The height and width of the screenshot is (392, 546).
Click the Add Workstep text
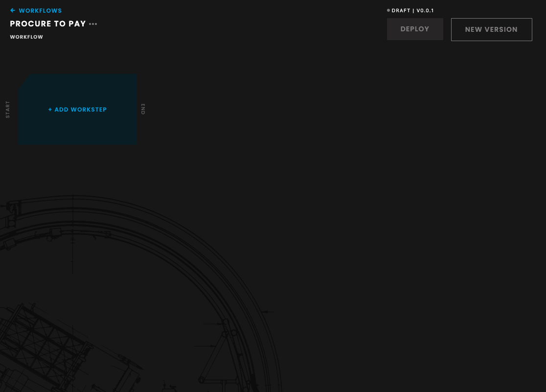pos(81,110)
